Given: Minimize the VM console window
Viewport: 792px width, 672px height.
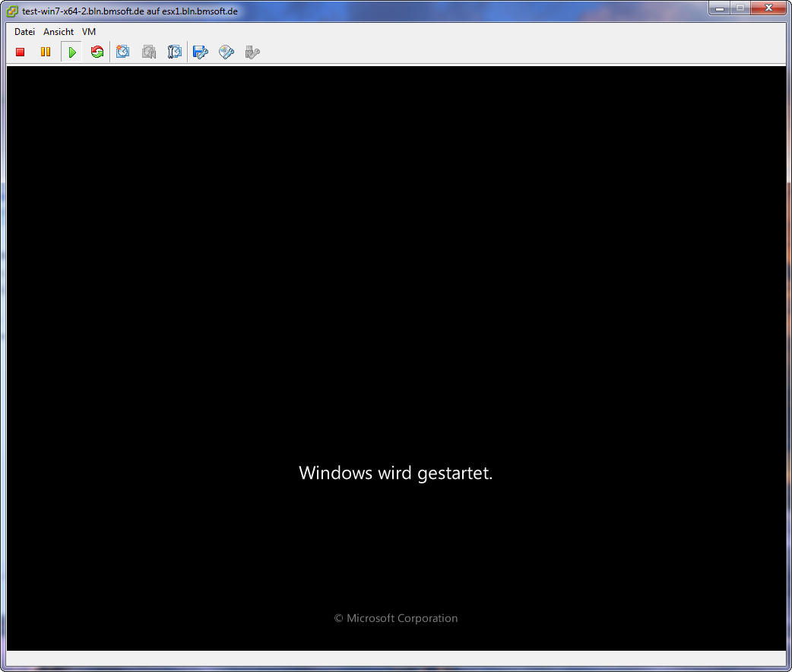Looking at the screenshot, I should click(x=720, y=8).
